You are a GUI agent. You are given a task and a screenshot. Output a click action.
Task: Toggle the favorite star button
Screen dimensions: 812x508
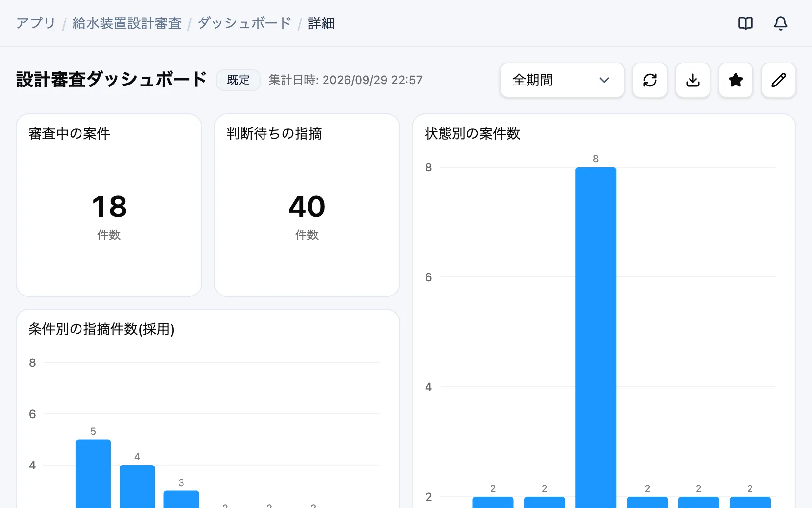[x=735, y=80]
